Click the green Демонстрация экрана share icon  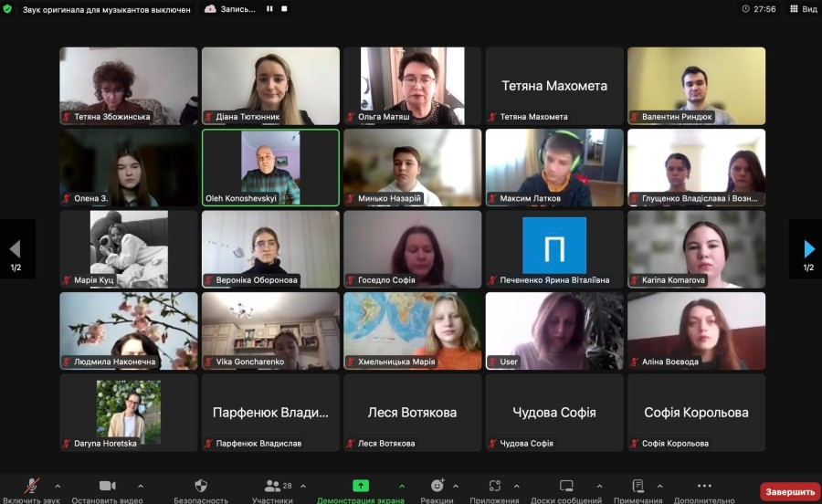361,486
